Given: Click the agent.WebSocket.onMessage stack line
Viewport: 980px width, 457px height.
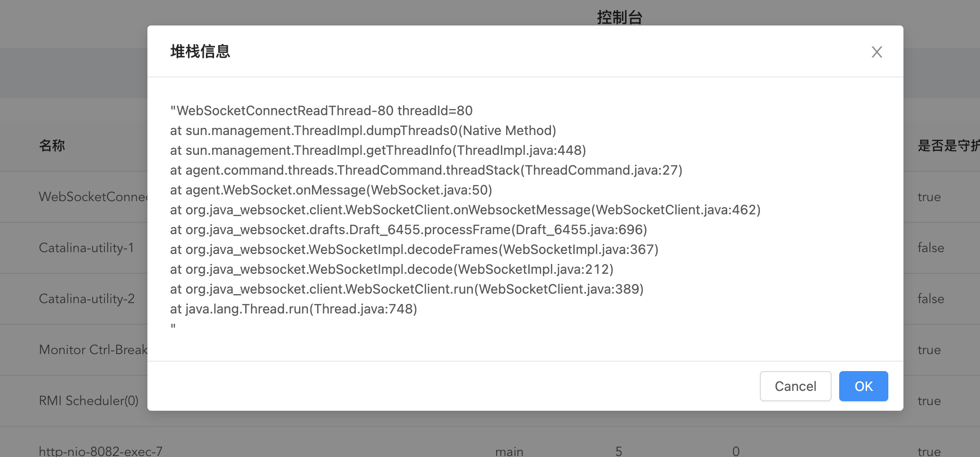Looking at the screenshot, I should click(x=331, y=190).
